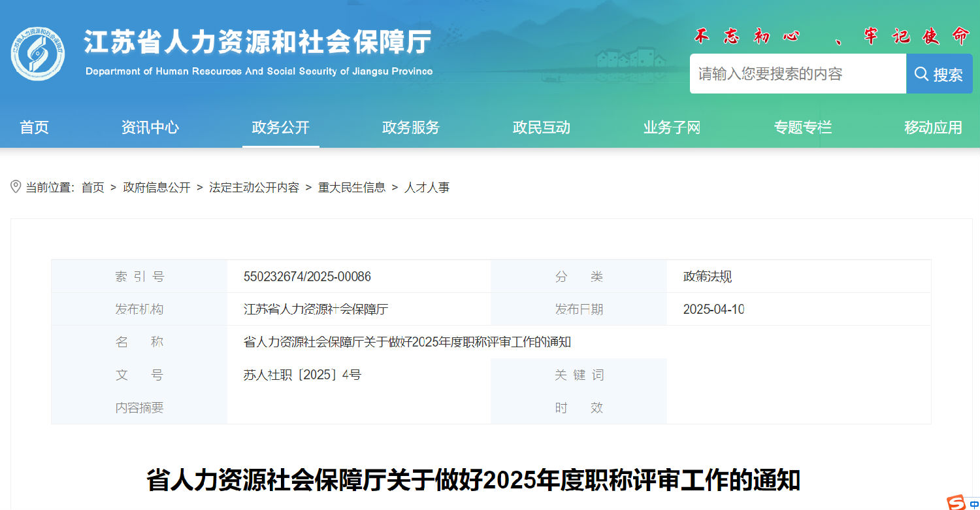Image resolution: width=980 pixels, height=510 pixels.
Task: Select the 政民互动 navigation entry
Action: pyautogui.click(x=541, y=127)
